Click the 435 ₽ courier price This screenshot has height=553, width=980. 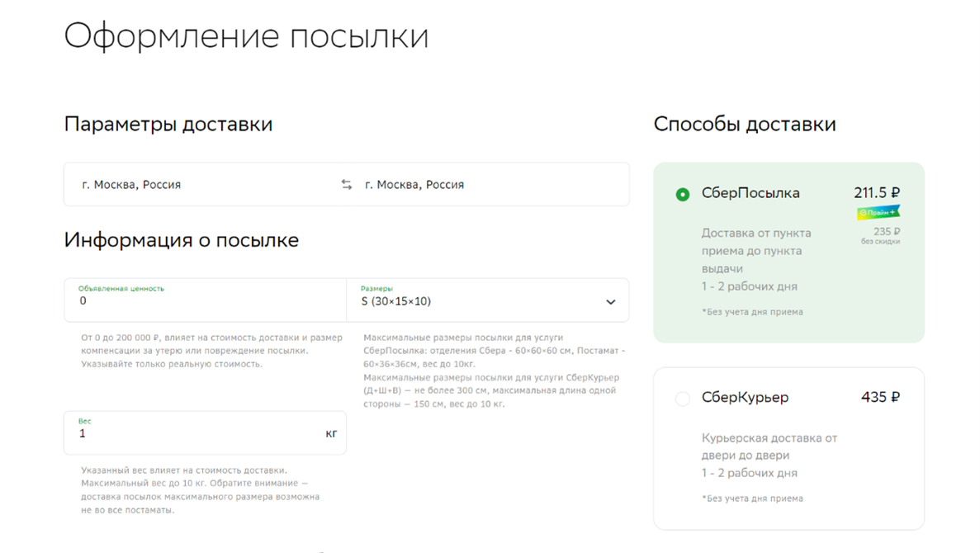[x=881, y=397]
